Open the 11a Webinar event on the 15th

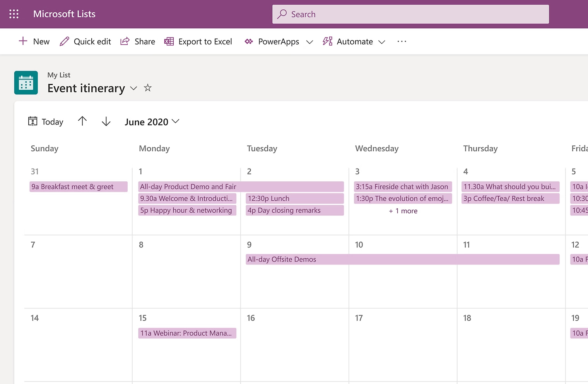[x=187, y=333]
